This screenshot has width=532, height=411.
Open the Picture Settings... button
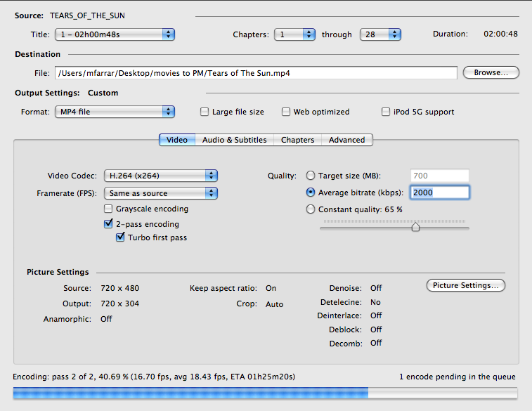click(x=465, y=285)
